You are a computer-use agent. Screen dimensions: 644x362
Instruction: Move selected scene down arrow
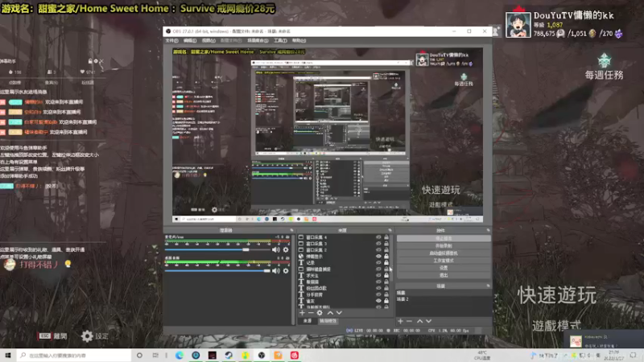coord(429,321)
